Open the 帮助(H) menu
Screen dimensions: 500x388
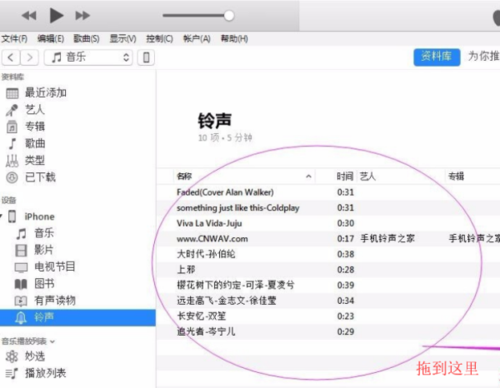click(234, 39)
